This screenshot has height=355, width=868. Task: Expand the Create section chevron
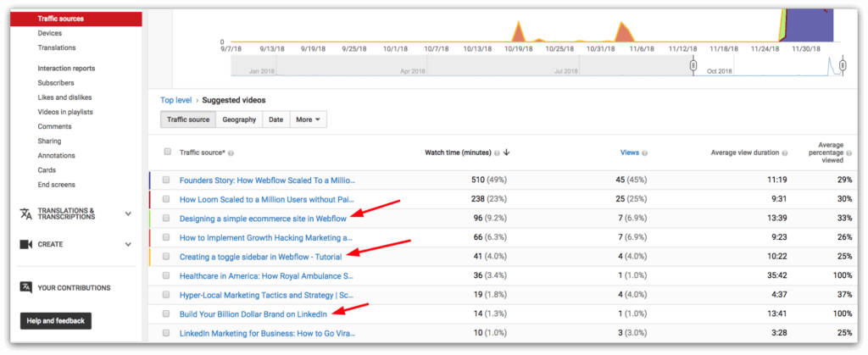click(x=129, y=244)
